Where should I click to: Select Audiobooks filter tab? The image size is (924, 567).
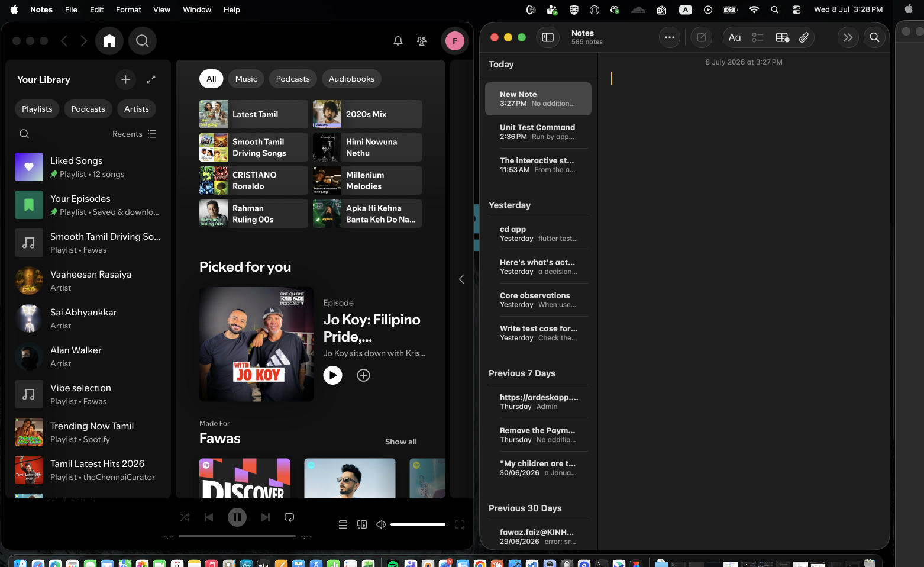pyautogui.click(x=351, y=79)
